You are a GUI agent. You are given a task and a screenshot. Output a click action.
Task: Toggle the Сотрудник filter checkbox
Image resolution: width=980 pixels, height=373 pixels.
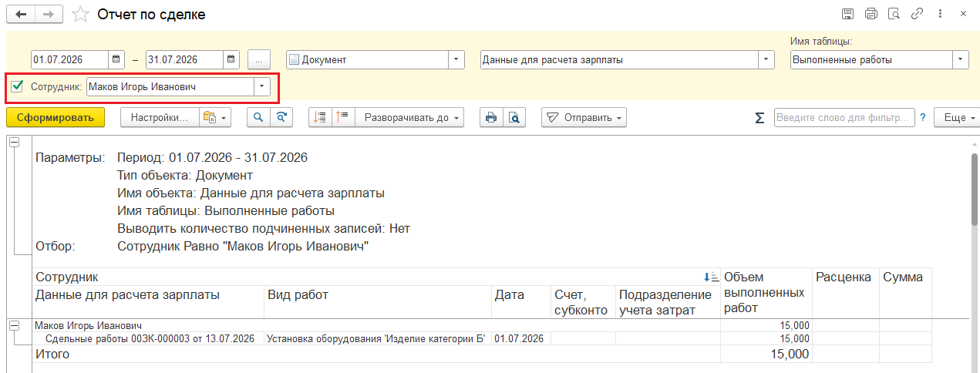click(x=18, y=86)
